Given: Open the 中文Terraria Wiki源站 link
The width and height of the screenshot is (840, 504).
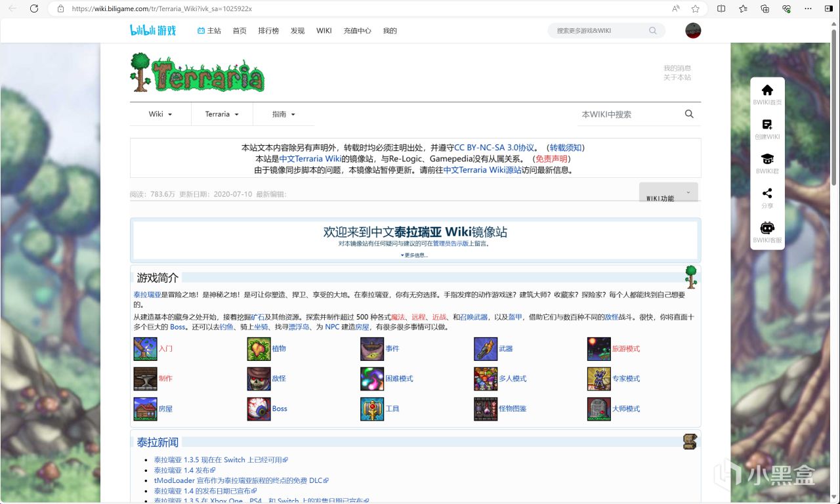Looking at the screenshot, I should click(482, 170).
